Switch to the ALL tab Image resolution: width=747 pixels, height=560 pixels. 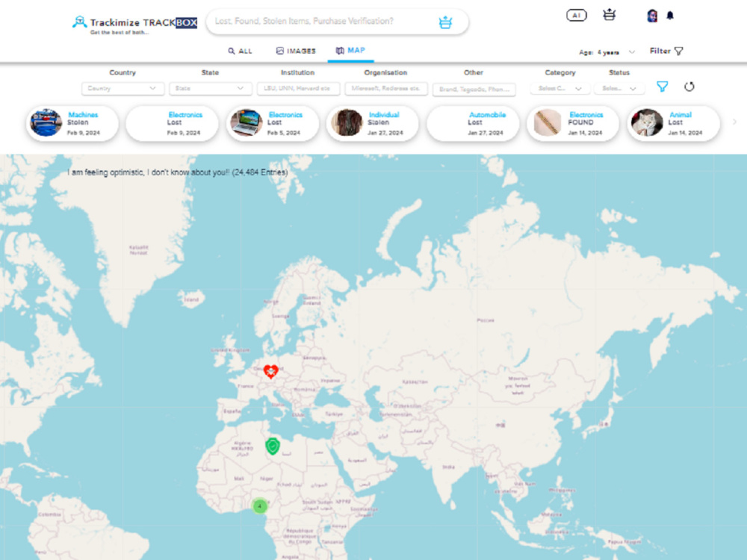pos(240,51)
